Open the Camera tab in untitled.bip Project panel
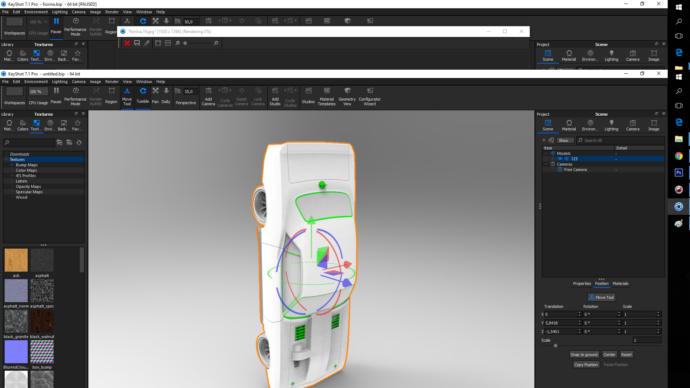 tap(633, 125)
